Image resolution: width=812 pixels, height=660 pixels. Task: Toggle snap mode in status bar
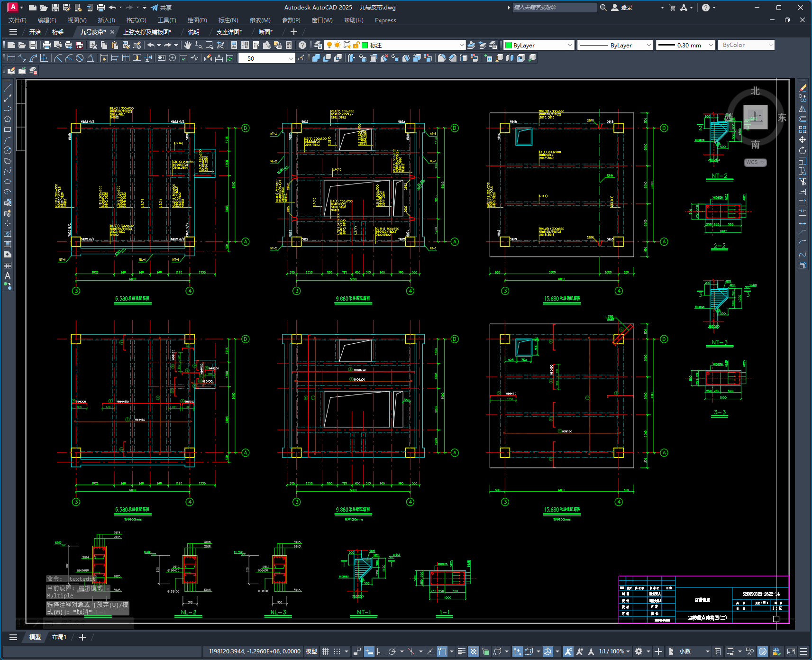pos(337,651)
